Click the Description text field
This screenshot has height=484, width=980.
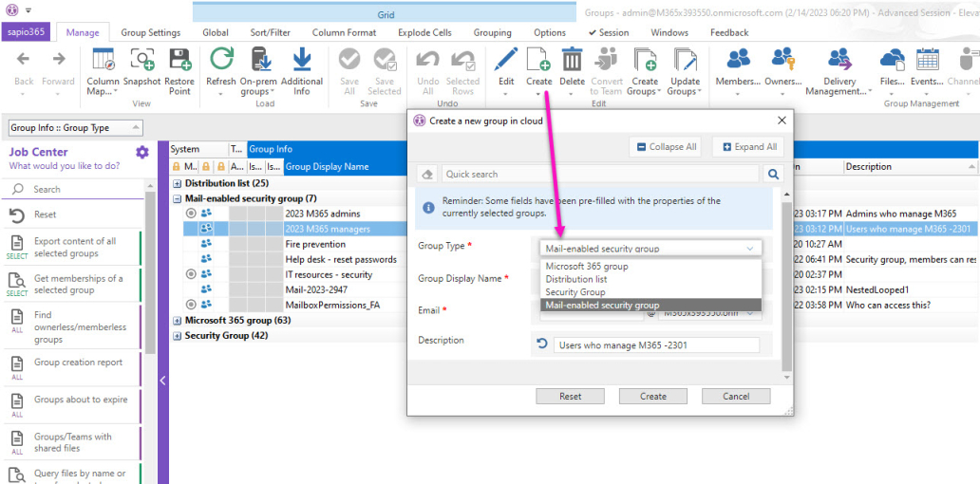click(x=657, y=345)
